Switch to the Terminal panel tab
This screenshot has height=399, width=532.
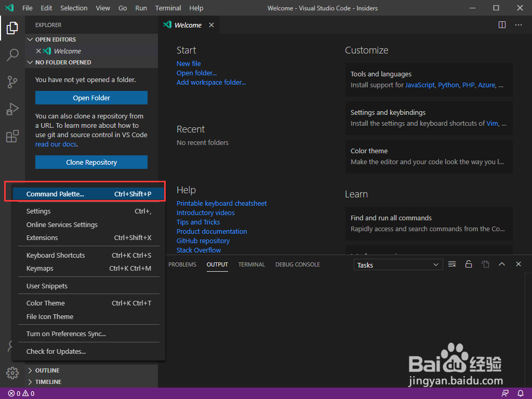click(251, 264)
